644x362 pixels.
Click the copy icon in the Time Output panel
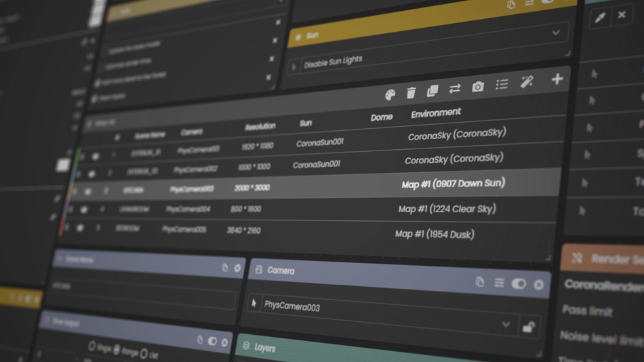pos(200,340)
